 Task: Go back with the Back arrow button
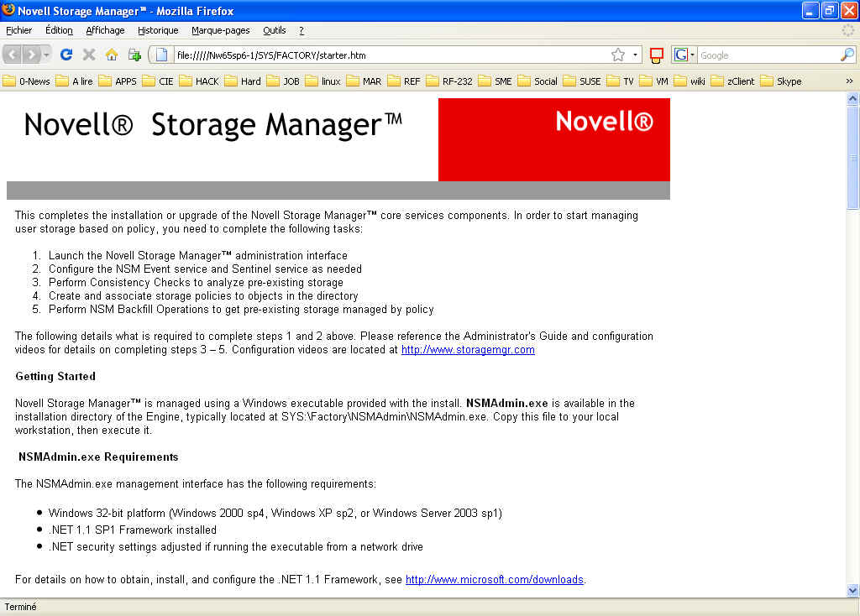12,55
